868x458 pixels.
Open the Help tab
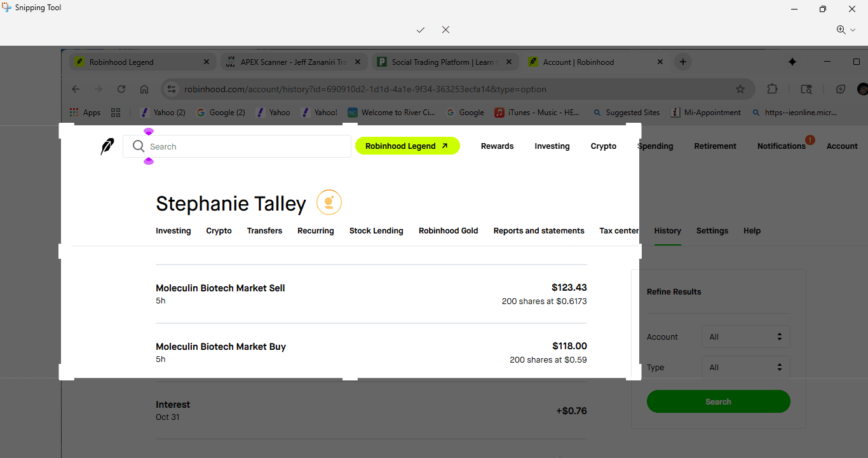coord(752,231)
